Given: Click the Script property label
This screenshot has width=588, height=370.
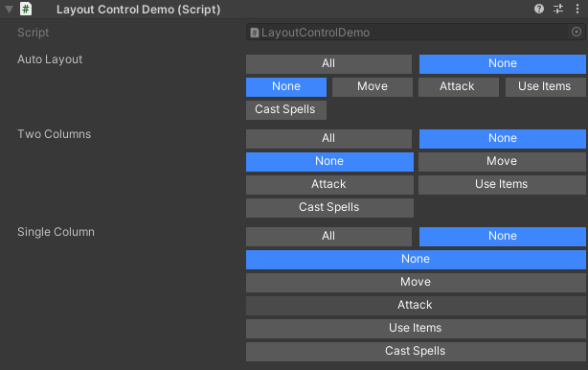Looking at the screenshot, I should point(33,33).
